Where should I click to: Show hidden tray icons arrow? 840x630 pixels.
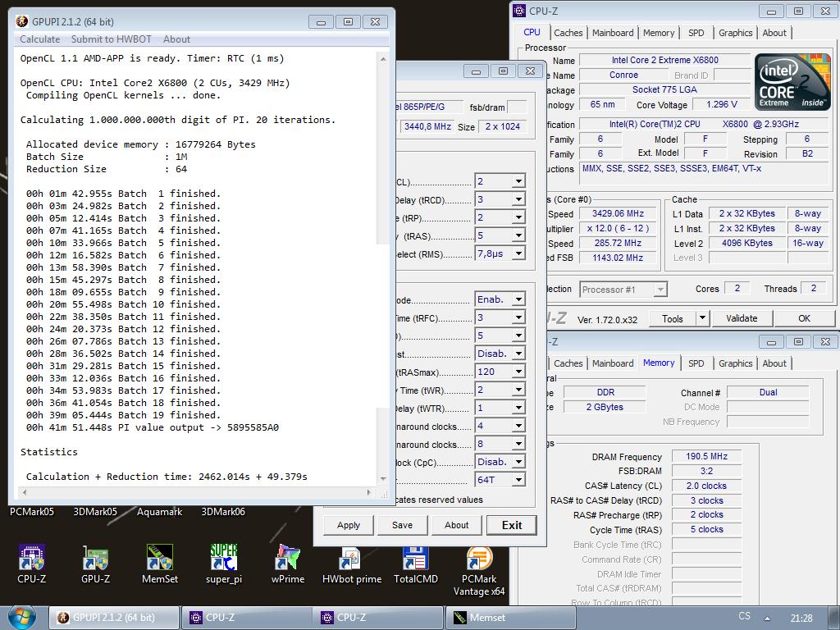pyautogui.click(x=767, y=619)
